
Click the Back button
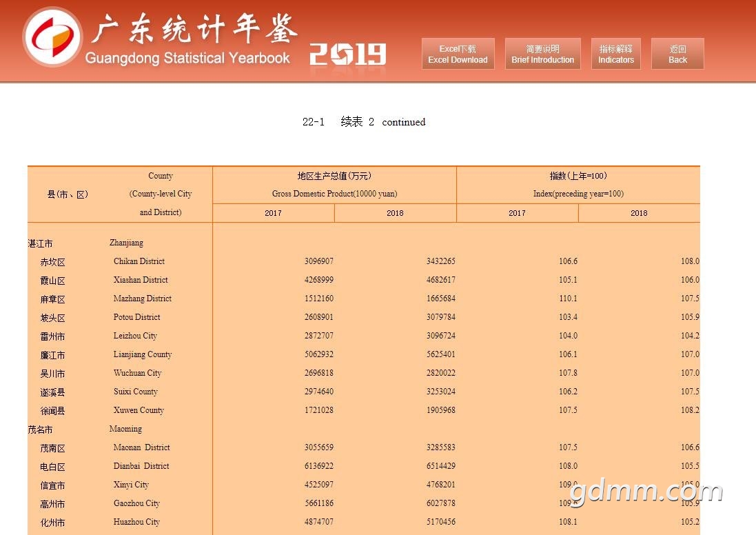click(677, 54)
